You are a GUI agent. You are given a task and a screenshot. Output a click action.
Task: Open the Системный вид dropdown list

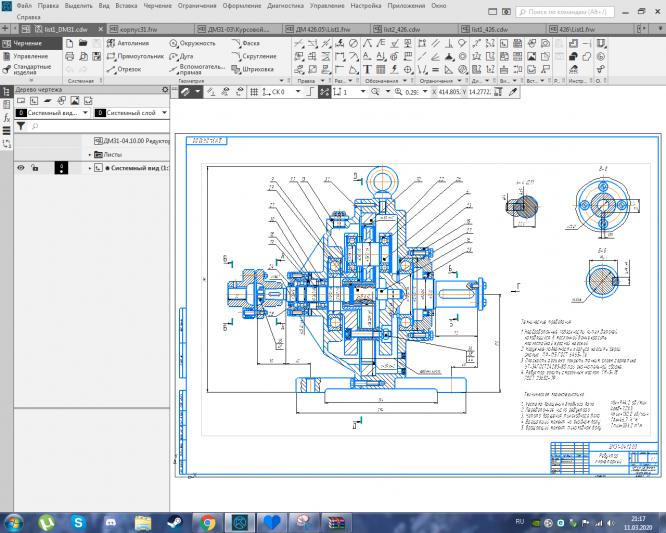tap(52, 114)
